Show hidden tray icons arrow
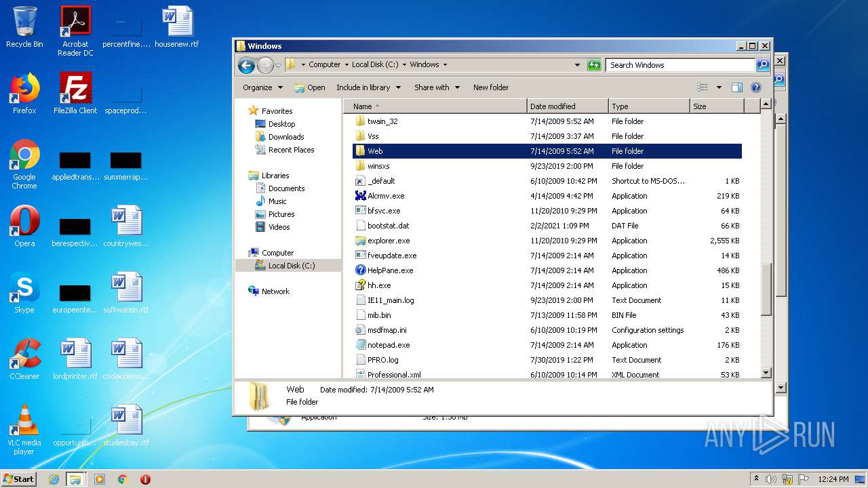Screen dimensions: 868x488 point(756,479)
